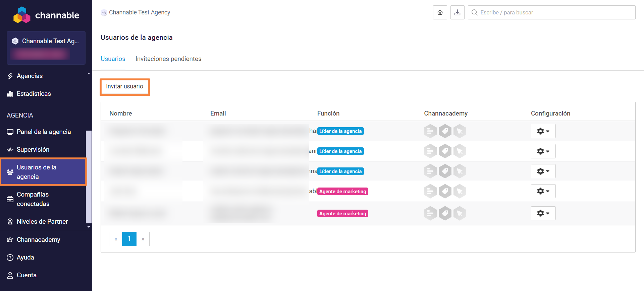Click the first row's Channacademy cursor badge

tap(460, 131)
